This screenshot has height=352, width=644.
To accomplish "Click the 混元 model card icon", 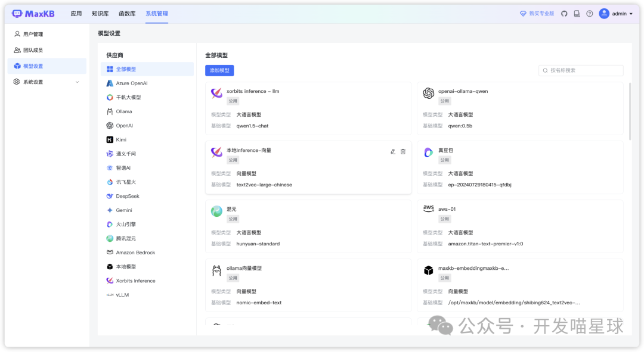I will (216, 211).
